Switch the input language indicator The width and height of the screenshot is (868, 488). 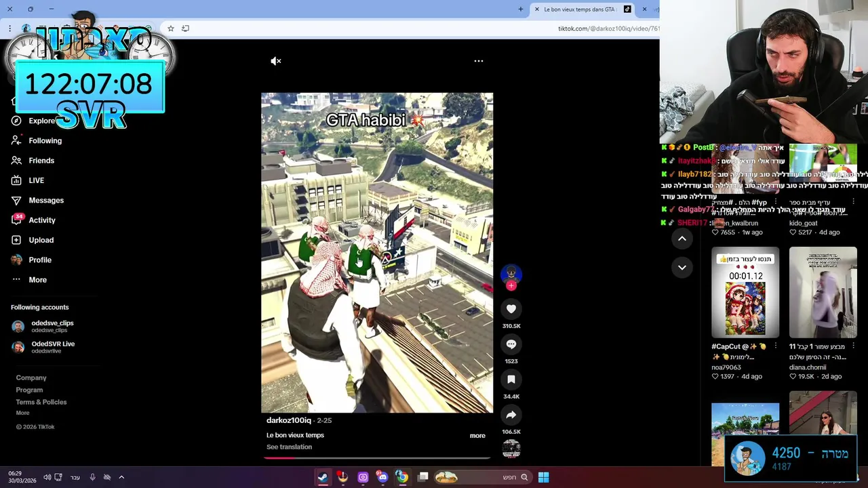(75, 477)
